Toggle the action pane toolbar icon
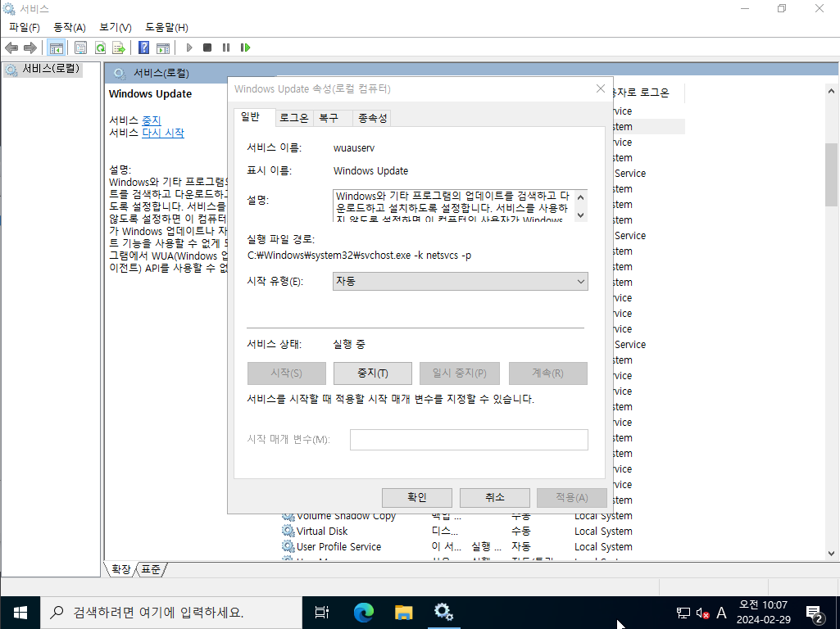The image size is (840, 629). [163, 48]
